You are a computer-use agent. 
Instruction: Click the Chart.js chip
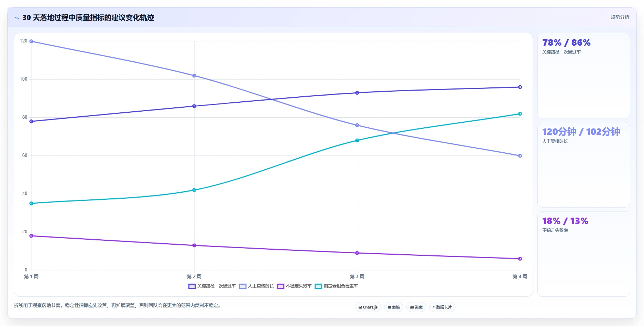pyautogui.click(x=368, y=307)
